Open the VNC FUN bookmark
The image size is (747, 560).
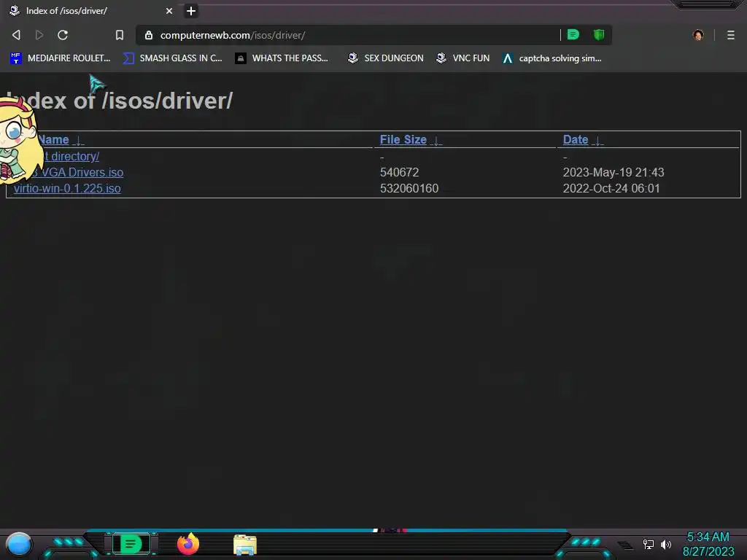tap(463, 58)
